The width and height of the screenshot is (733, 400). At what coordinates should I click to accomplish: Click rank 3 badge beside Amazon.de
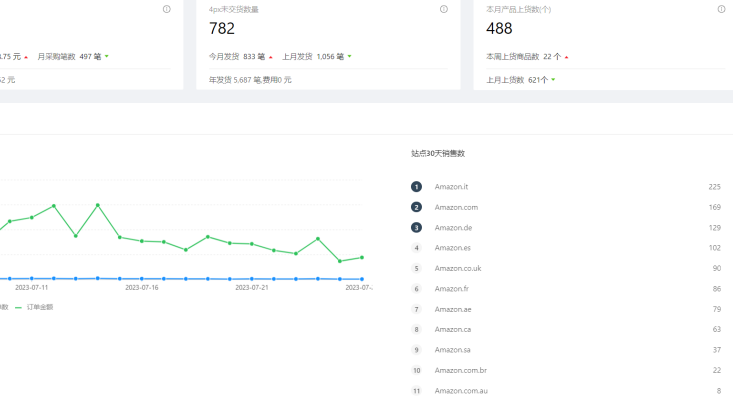tap(416, 228)
